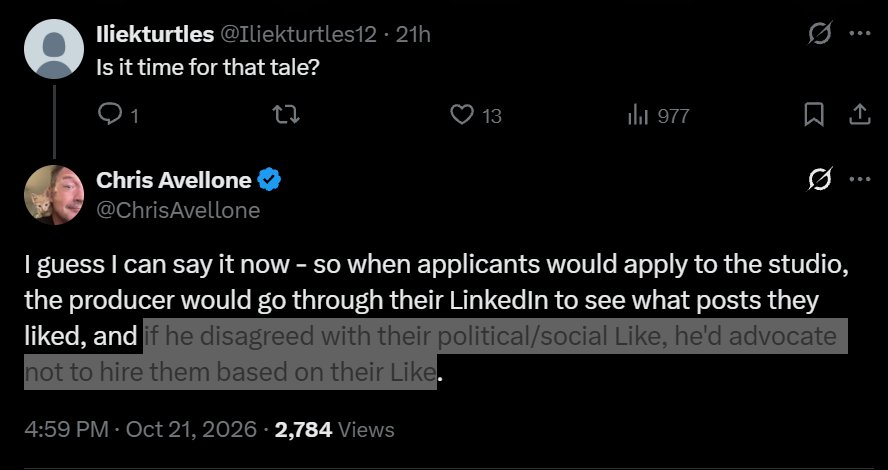Open the 21h timestamp link
The height and width of the screenshot is (470, 888).
(x=413, y=35)
